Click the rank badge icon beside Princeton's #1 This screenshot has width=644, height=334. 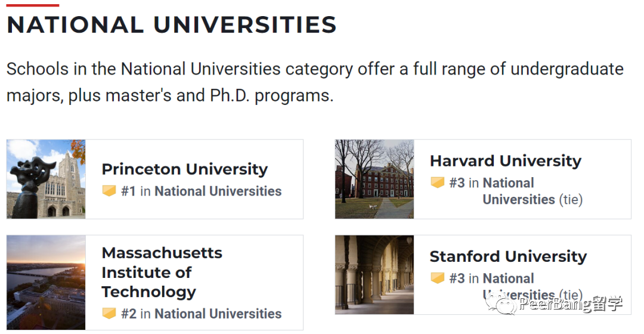(109, 191)
